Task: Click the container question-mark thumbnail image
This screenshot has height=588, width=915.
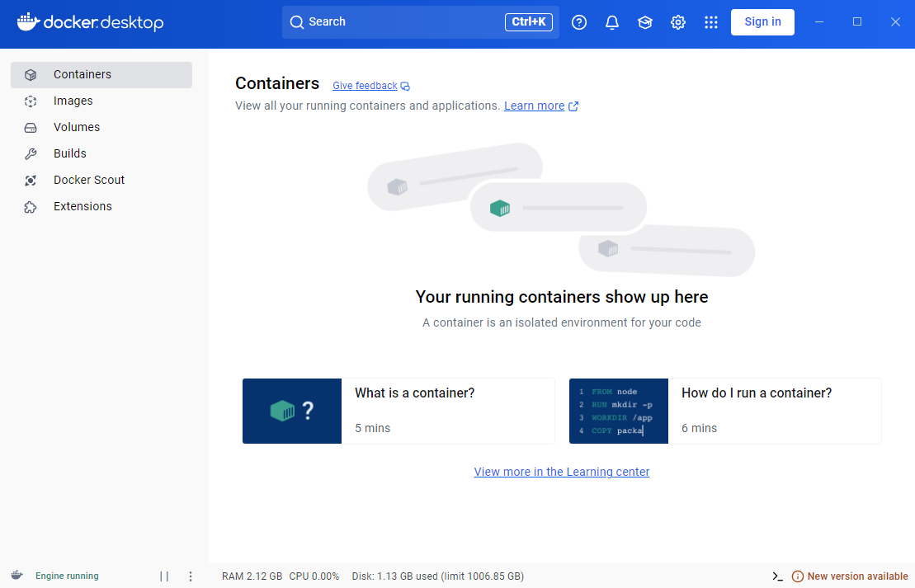Action: coord(292,412)
